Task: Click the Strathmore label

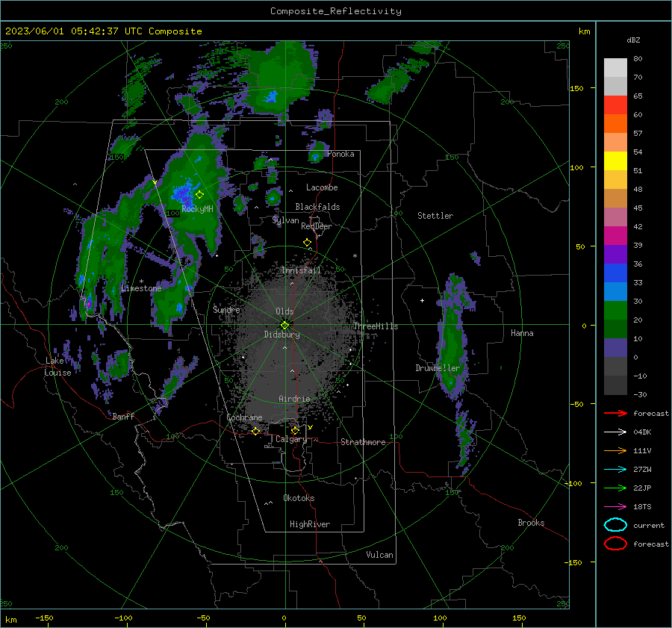Action: [x=363, y=442]
